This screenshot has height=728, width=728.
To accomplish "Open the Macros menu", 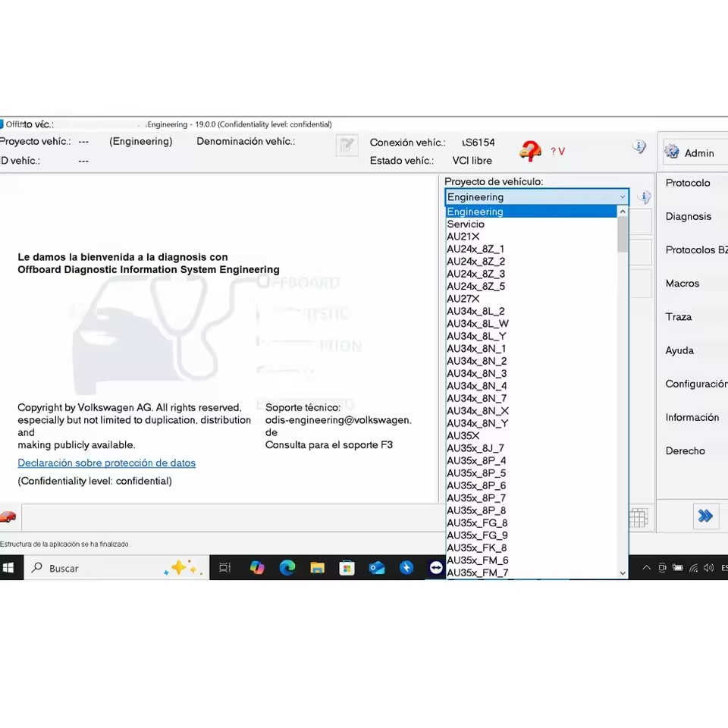I will pyautogui.click(x=682, y=283).
